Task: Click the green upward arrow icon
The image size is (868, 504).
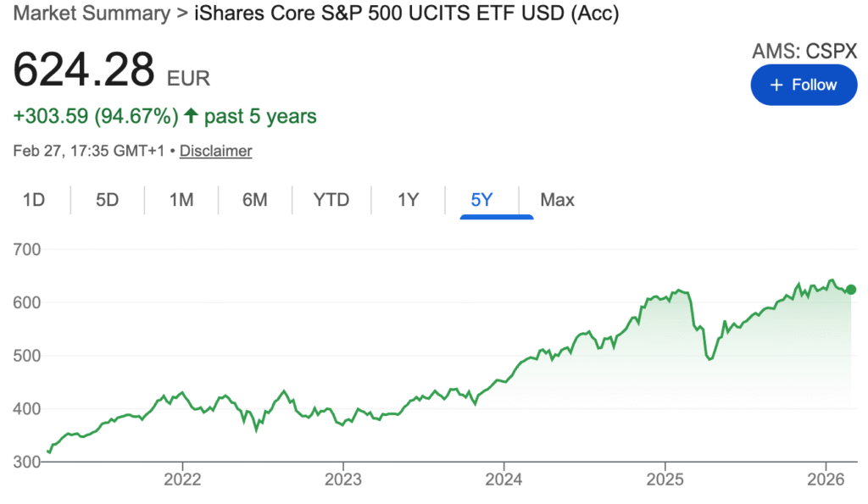Action: click(x=192, y=116)
